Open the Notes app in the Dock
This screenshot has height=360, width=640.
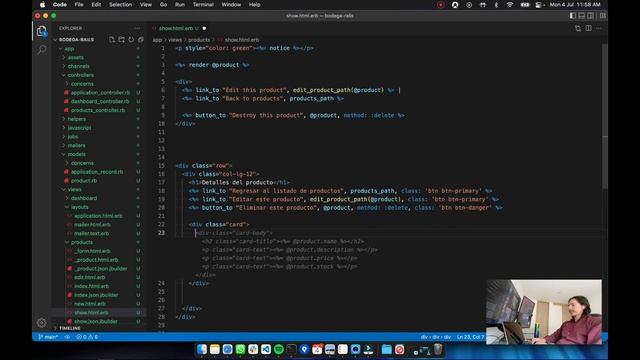pyautogui.click(x=215, y=349)
